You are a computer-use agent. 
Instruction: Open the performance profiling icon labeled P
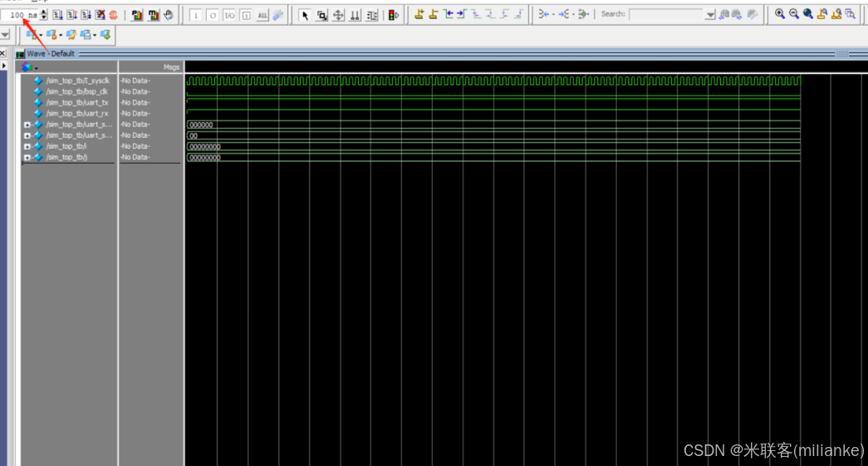(x=137, y=15)
